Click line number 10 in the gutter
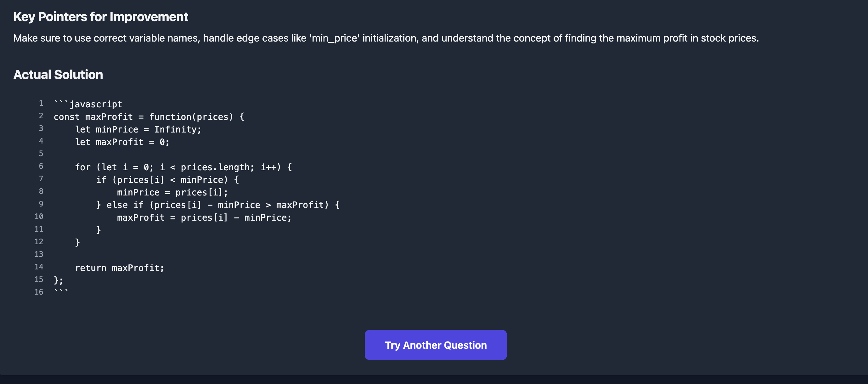The image size is (868, 384). [x=39, y=217]
